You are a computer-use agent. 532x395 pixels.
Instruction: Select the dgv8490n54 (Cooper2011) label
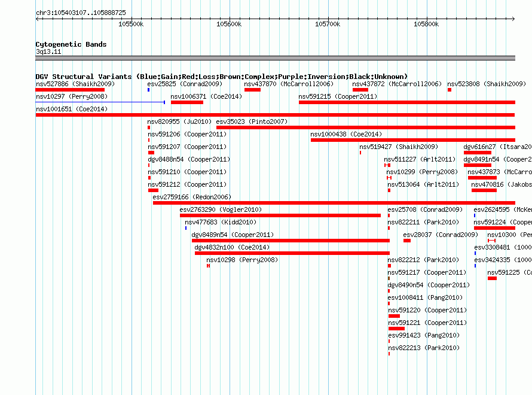point(429,285)
